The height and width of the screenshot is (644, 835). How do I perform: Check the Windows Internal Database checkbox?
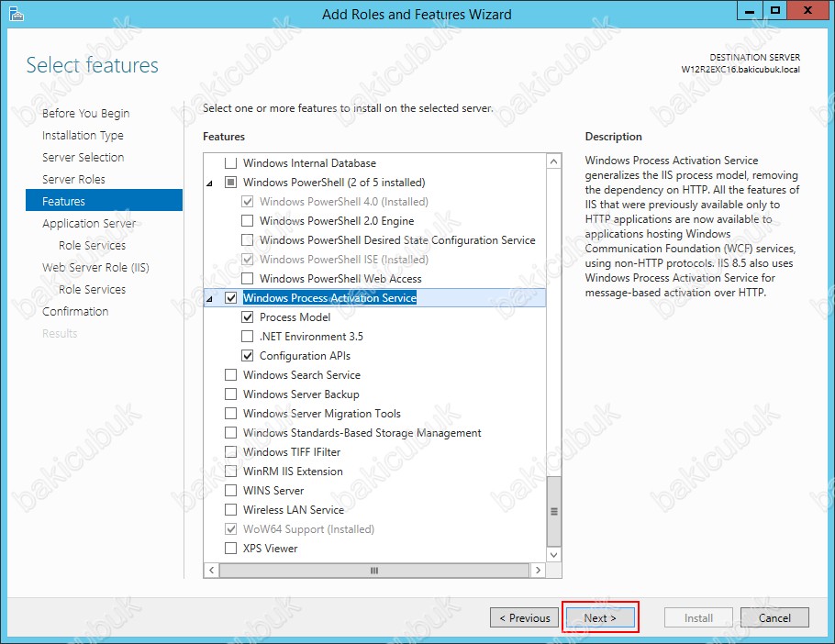tap(230, 163)
